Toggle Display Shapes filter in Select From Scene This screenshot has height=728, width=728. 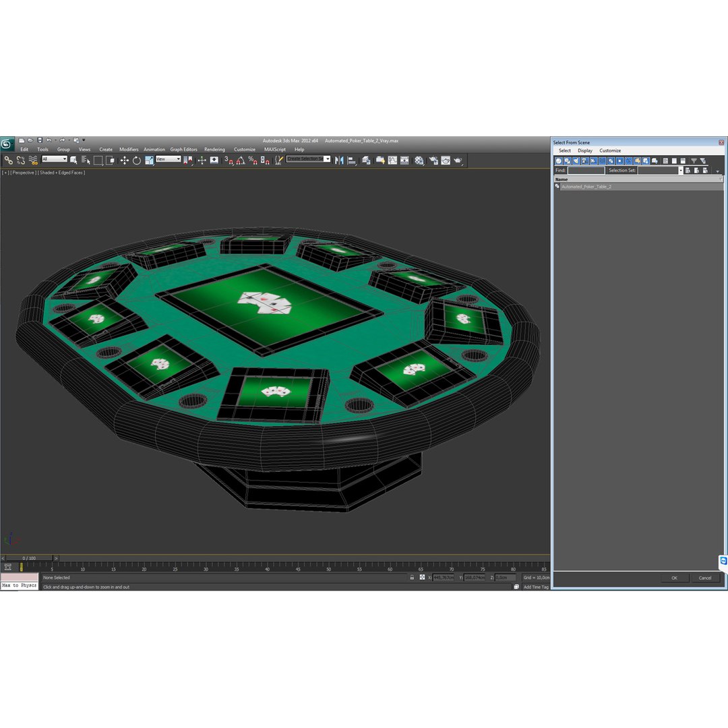pos(568,160)
